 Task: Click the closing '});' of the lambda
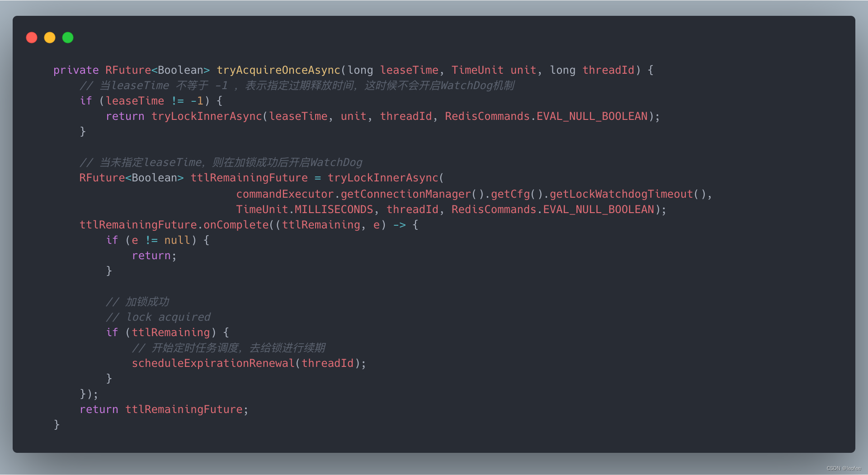pos(89,394)
